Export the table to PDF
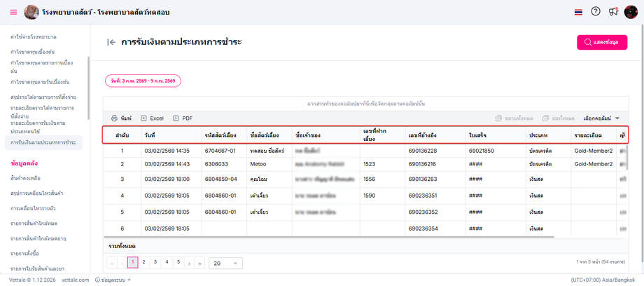The image size is (644, 286). coord(183,118)
